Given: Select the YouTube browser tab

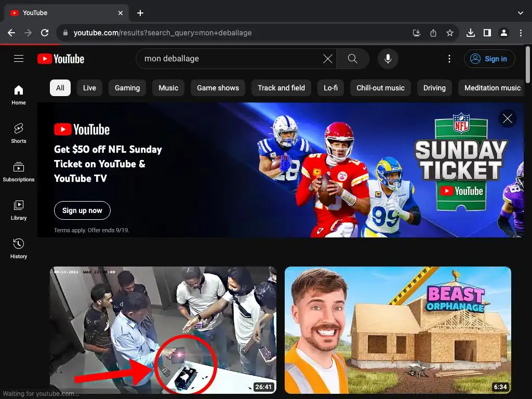Looking at the screenshot, I should 66,13.
